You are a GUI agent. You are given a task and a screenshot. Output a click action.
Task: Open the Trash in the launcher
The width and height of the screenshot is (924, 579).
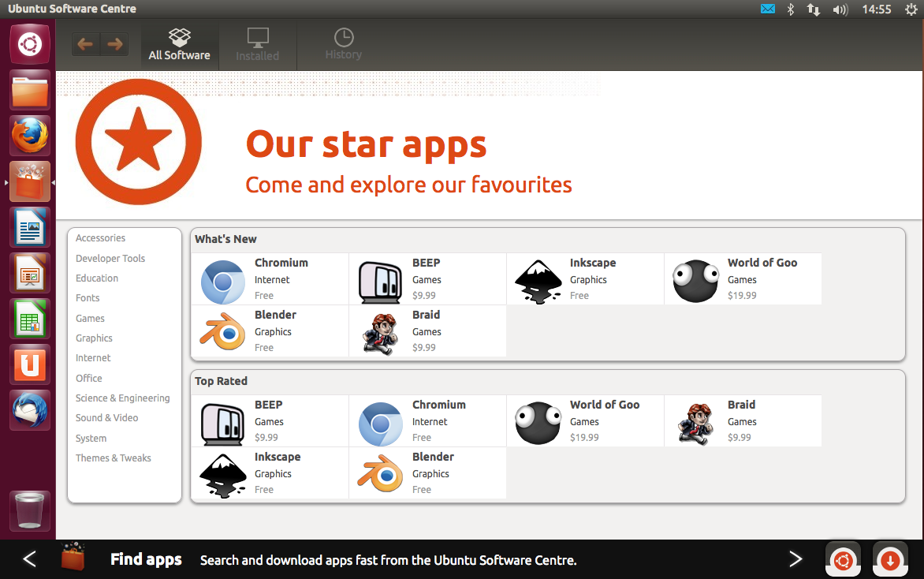click(x=29, y=510)
